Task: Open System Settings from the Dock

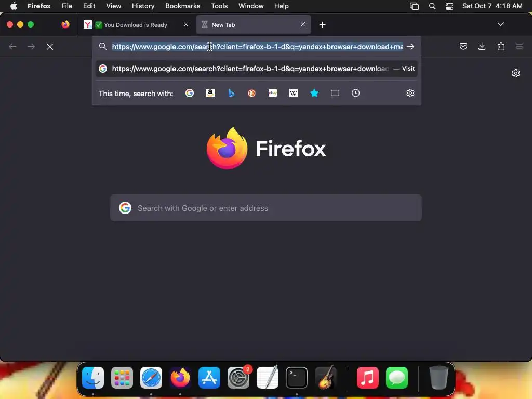Action: click(x=238, y=377)
